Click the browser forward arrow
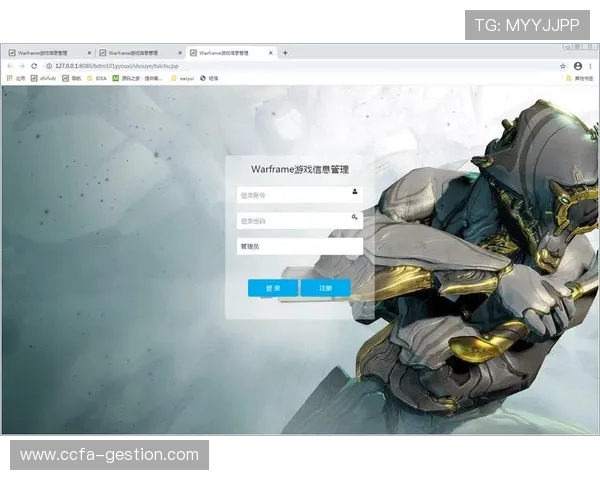This screenshot has width=600, height=480. [x=23, y=66]
